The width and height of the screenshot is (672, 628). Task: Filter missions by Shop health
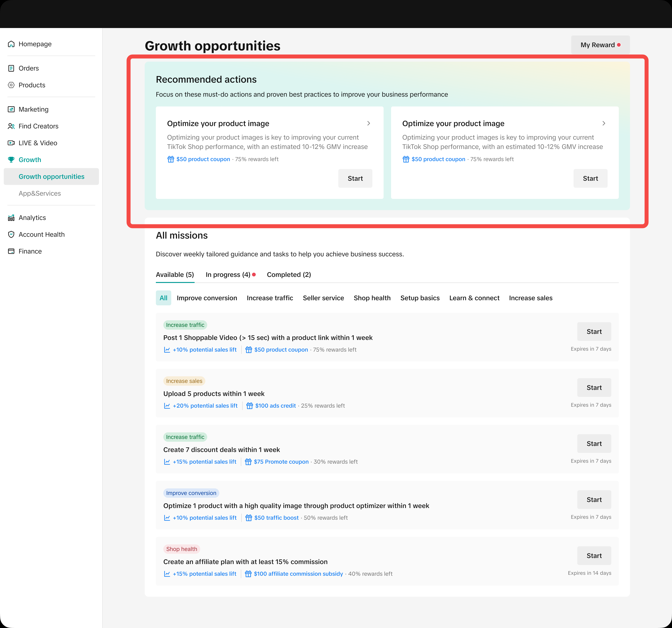[372, 298]
